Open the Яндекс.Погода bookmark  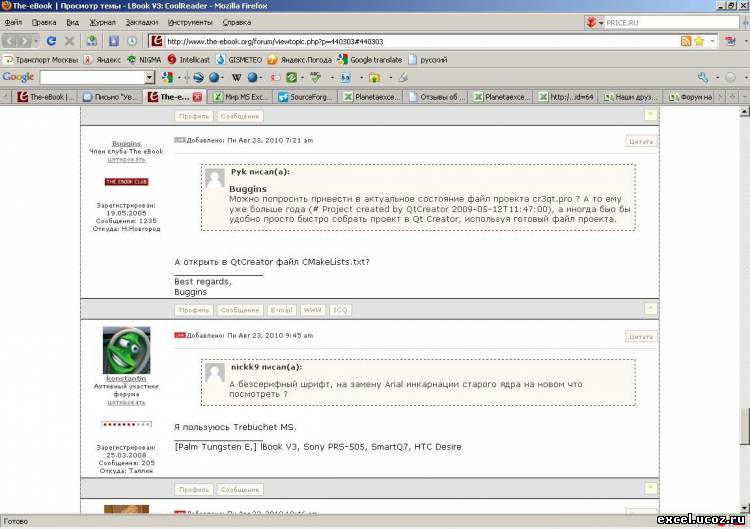pos(300,60)
